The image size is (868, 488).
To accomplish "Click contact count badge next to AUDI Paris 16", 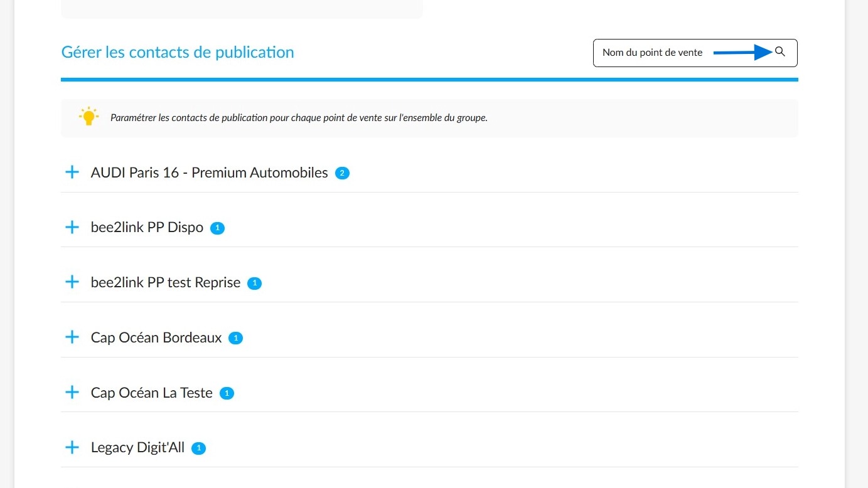I will pos(342,173).
